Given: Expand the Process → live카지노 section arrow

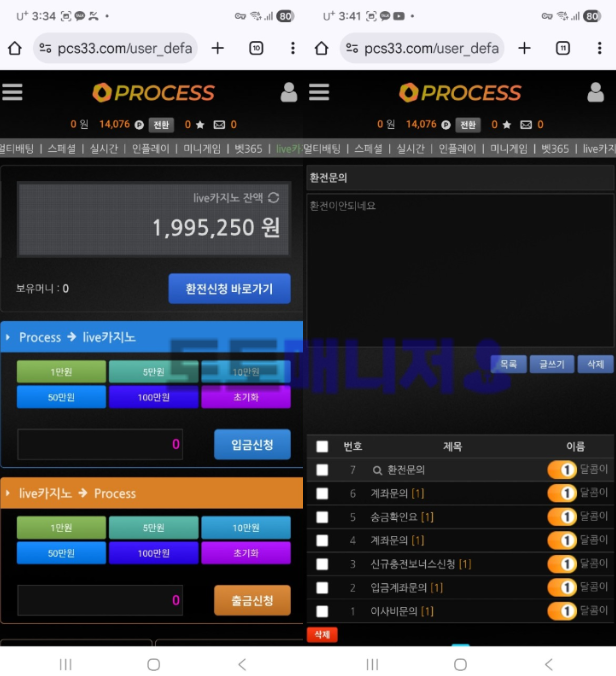Looking at the screenshot, I should (9, 338).
